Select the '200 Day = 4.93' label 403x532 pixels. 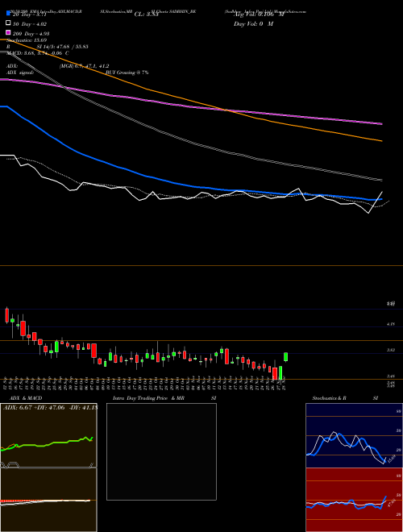(31, 34)
